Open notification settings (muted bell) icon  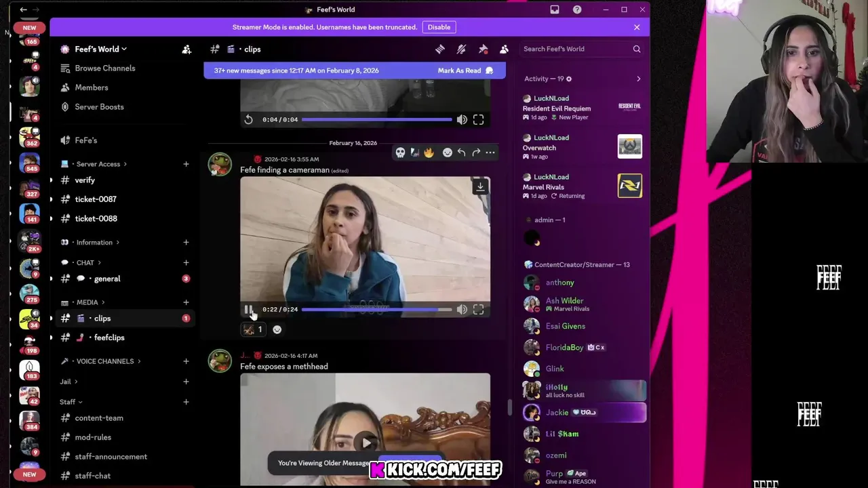tap(461, 49)
